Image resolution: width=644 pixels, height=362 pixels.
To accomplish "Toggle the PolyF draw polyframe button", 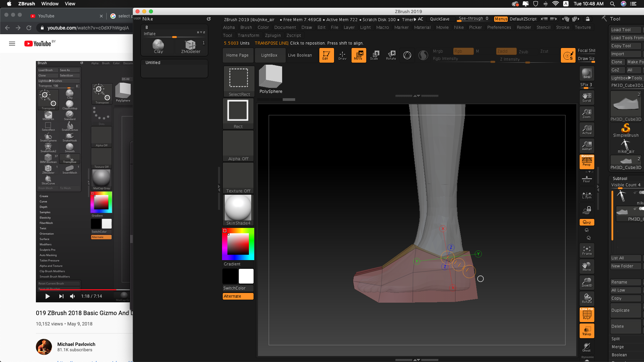I will click(587, 315).
